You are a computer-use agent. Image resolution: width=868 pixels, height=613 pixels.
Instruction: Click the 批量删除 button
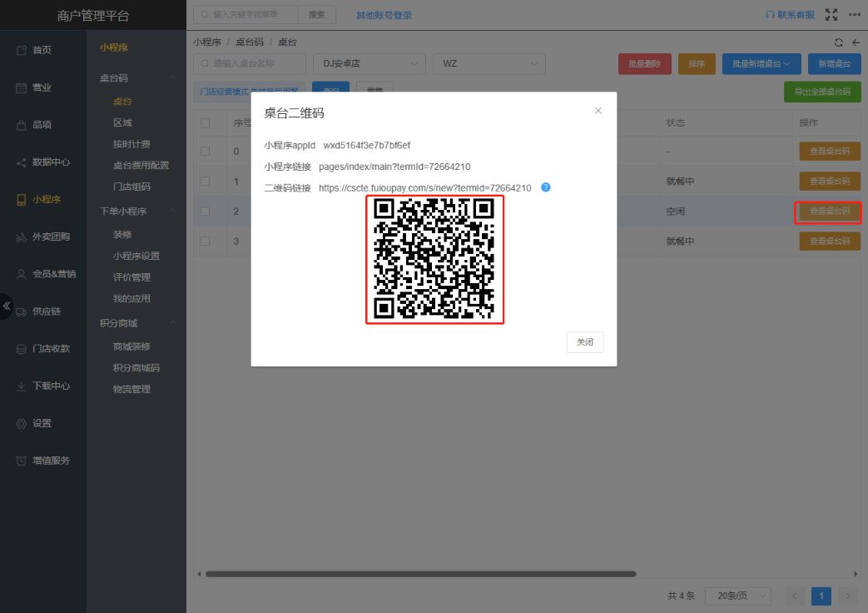pyautogui.click(x=644, y=64)
